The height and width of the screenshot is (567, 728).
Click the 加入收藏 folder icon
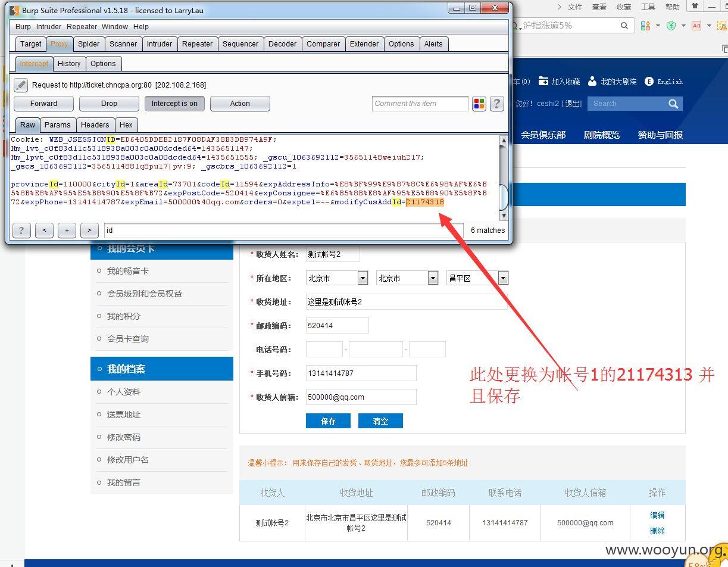coord(543,81)
